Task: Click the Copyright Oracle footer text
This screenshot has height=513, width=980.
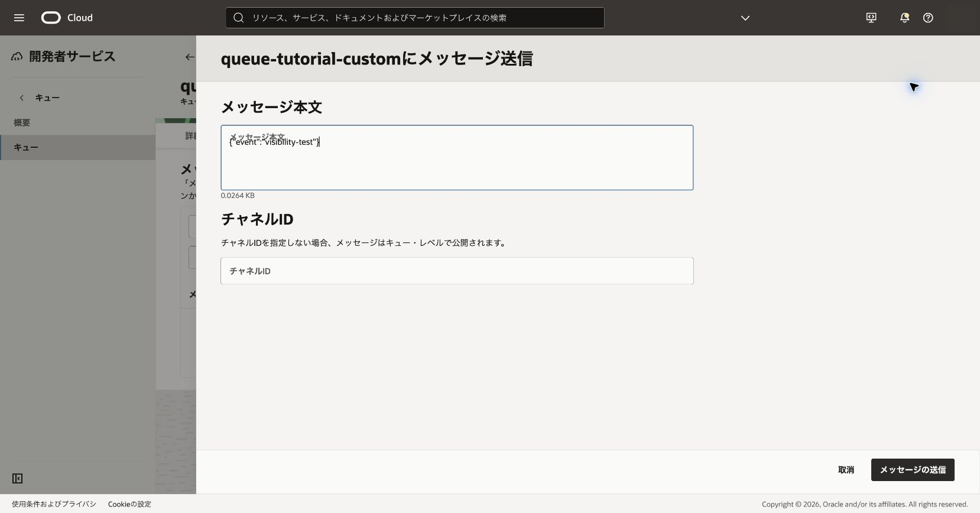Action: (x=865, y=504)
